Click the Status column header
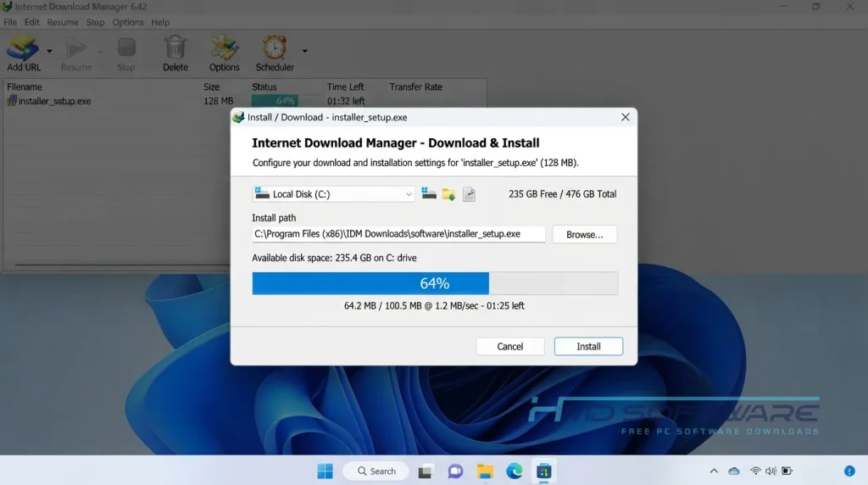Image resolution: width=868 pixels, height=485 pixels. pos(264,87)
